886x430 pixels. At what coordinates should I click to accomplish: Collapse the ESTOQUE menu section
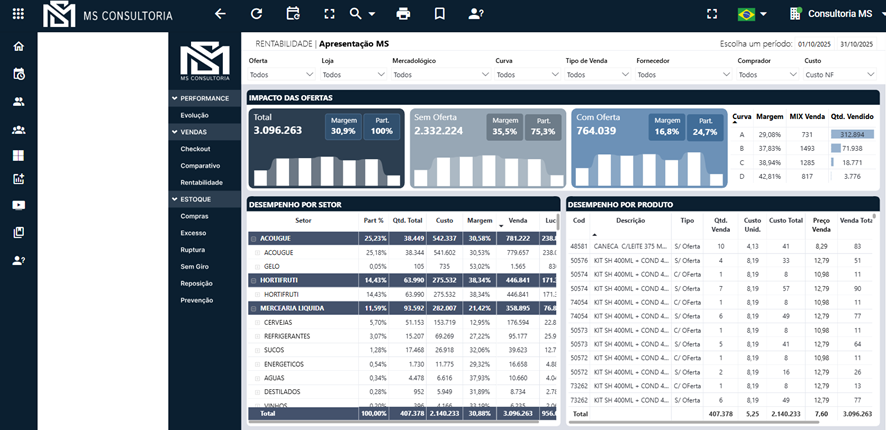[x=175, y=199]
